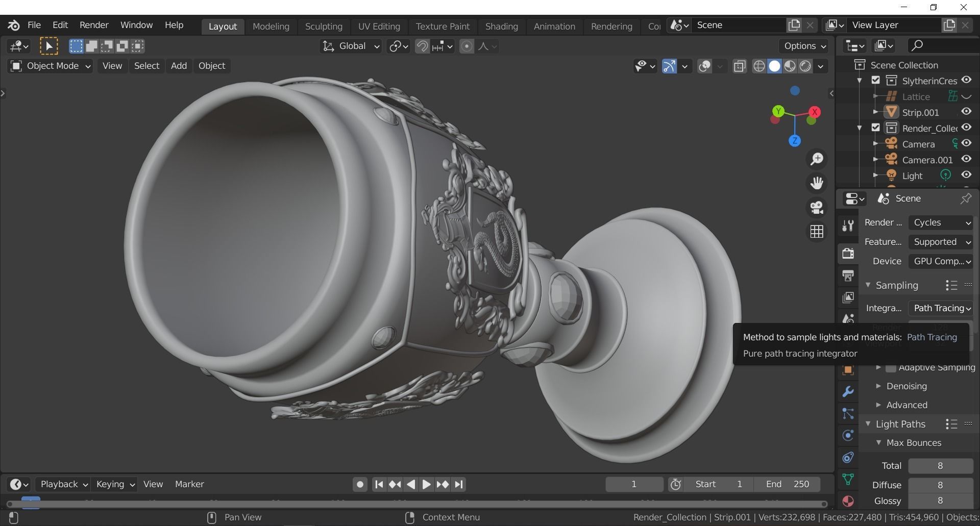The width and height of the screenshot is (980, 526).
Task: Open the View Layer properties tab
Action: pyautogui.click(x=848, y=297)
